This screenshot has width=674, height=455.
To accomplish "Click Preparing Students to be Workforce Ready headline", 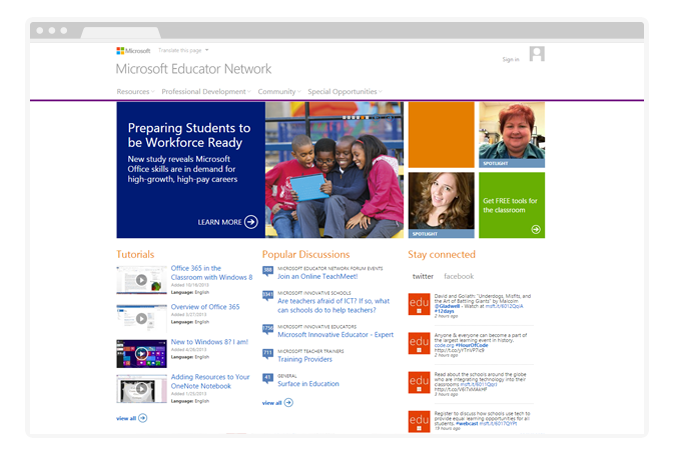I will [189, 135].
